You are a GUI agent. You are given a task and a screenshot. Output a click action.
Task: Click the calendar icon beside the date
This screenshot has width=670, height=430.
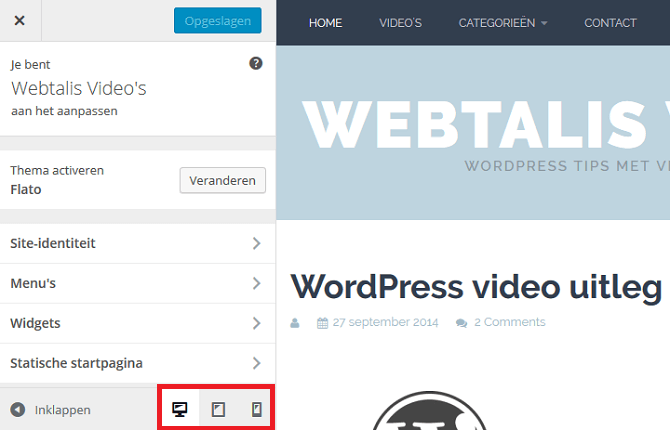click(322, 323)
